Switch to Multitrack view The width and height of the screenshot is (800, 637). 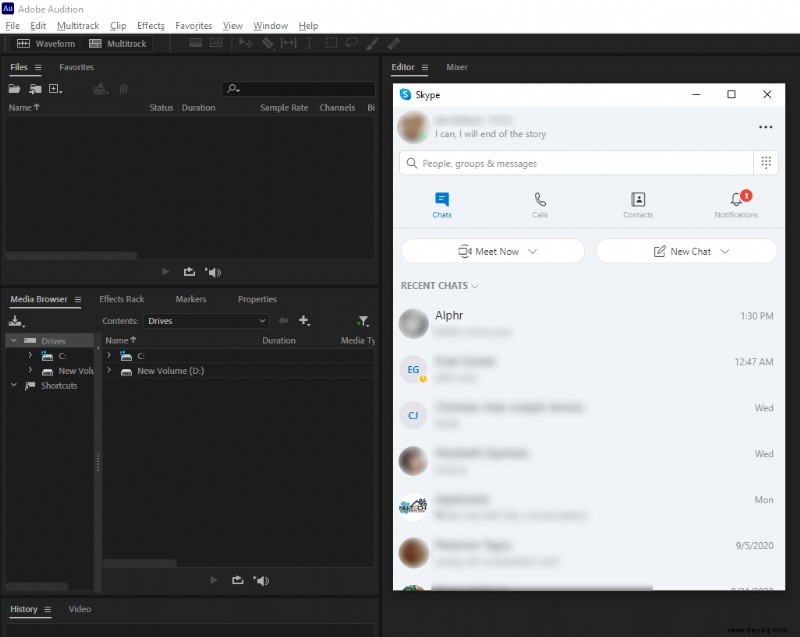point(117,44)
